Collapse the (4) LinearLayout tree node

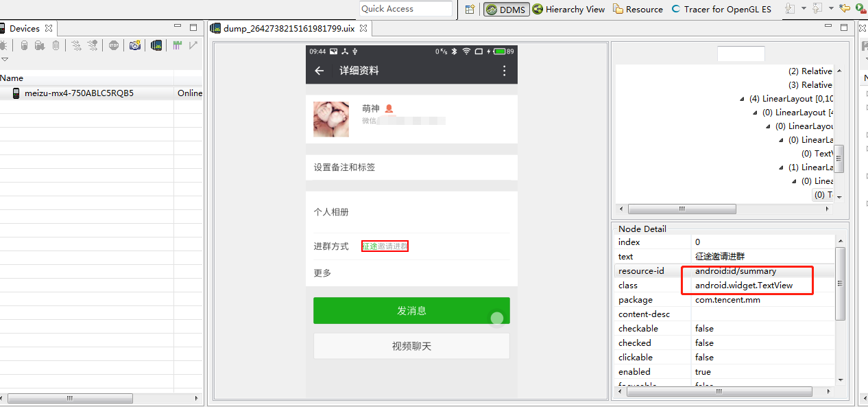(x=743, y=99)
